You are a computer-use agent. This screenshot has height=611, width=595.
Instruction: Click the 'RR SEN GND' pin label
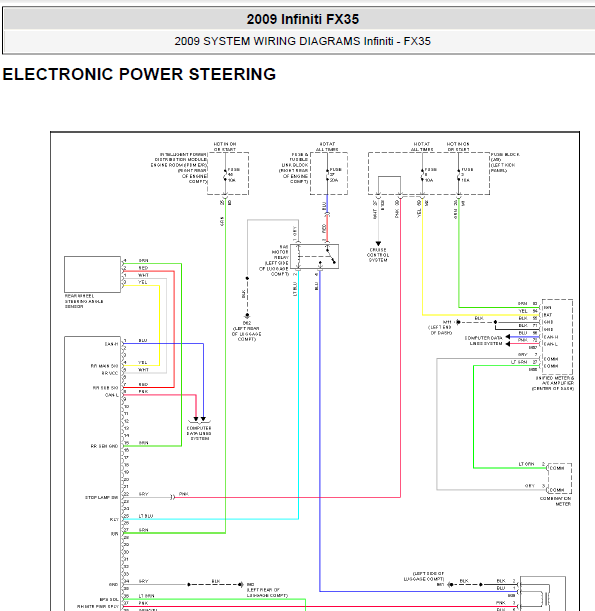click(104, 446)
